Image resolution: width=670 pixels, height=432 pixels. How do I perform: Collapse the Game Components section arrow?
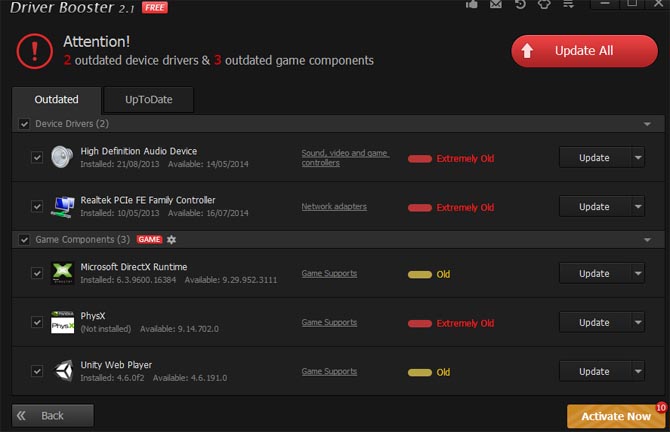point(647,240)
